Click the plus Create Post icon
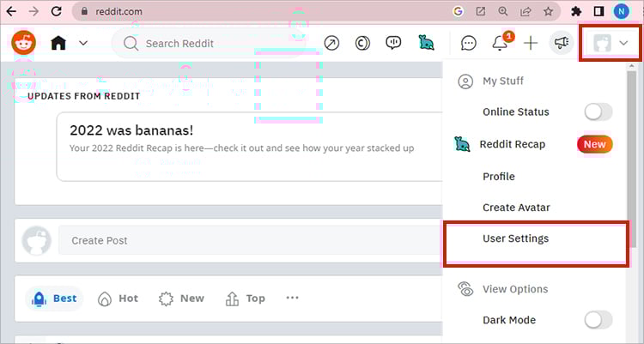Screen dimensions: 644x344 (531, 43)
